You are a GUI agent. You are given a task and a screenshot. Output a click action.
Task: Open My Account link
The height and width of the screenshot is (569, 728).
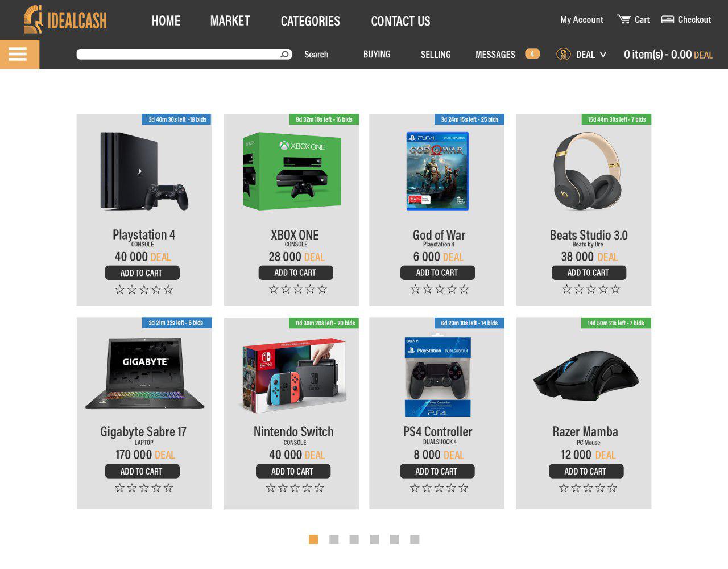[581, 20]
